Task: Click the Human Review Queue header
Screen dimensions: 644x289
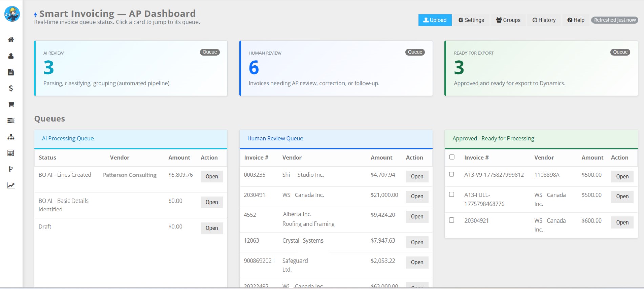Action: point(336,139)
